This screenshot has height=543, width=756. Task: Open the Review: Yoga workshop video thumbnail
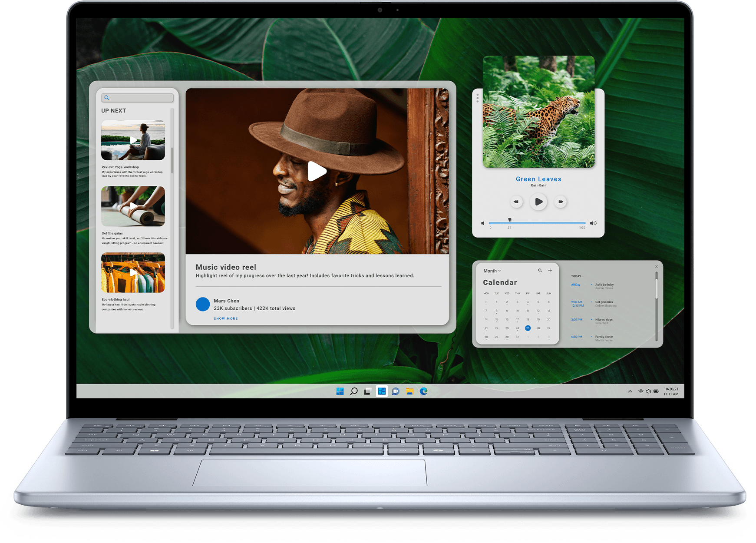tap(133, 140)
